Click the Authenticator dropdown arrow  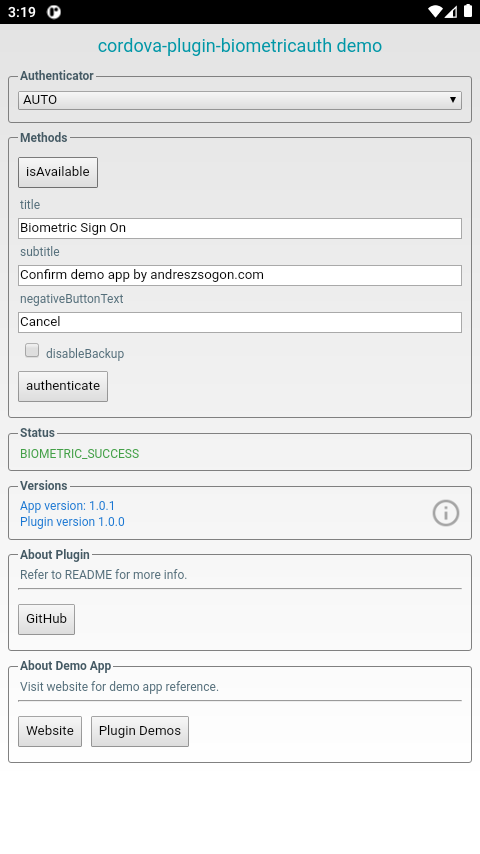tap(453, 100)
